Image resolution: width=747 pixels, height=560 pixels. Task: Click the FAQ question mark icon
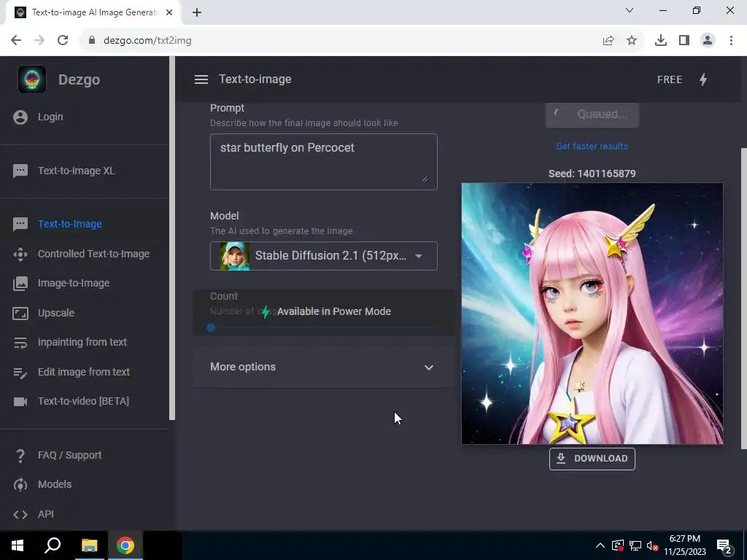coord(20,456)
